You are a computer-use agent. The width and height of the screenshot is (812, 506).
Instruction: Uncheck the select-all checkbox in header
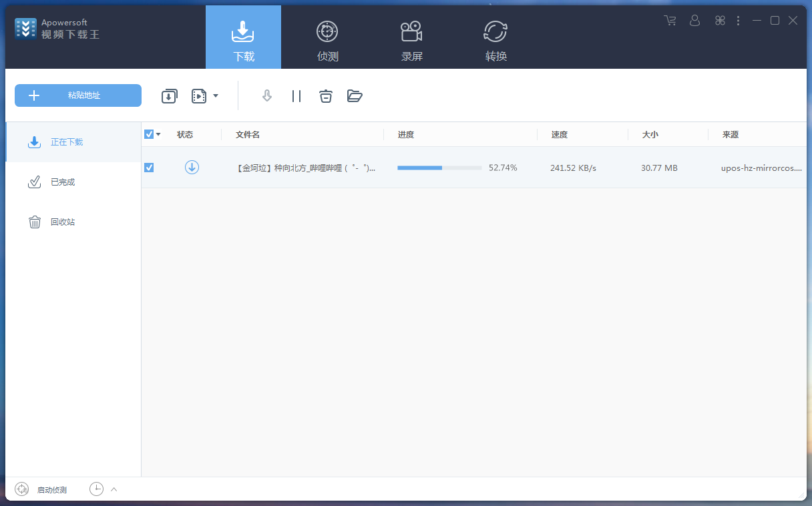(x=148, y=134)
